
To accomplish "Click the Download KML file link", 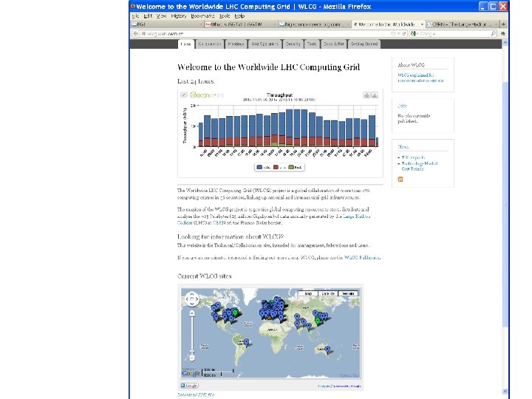I will (196, 395).
